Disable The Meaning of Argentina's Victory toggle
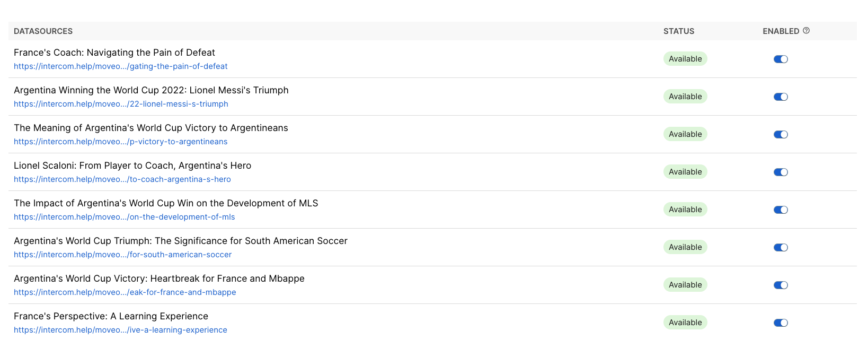This screenshot has width=868, height=348. click(781, 135)
